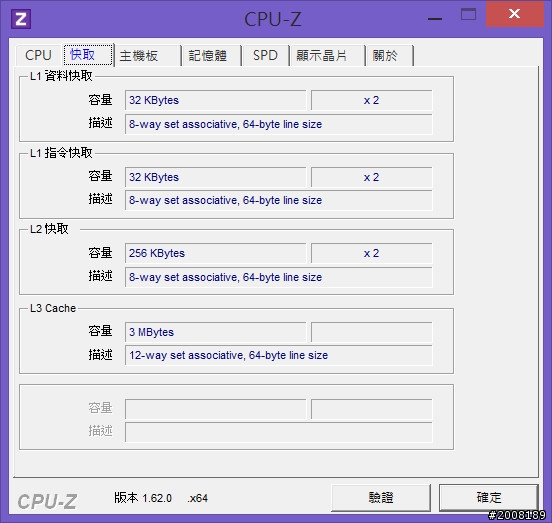Click L1 instruction cache 32 KBytes field
The width and height of the screenshot is (552, 523).
coord(215,177)
